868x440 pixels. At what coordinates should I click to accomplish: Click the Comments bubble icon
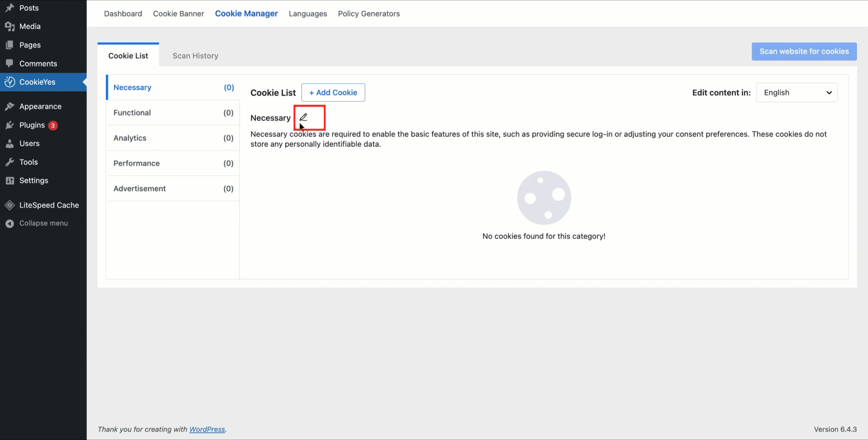click(x=10, y=63)
